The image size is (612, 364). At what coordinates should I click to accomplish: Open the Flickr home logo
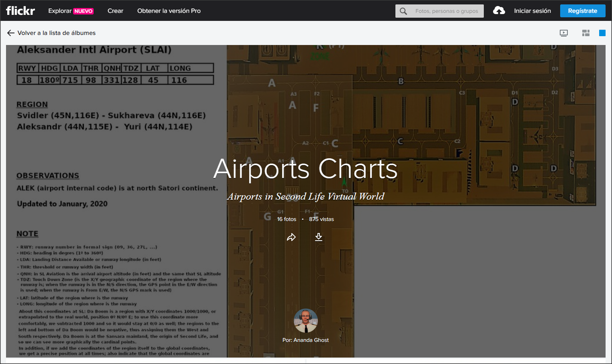(x=20, y=11)
